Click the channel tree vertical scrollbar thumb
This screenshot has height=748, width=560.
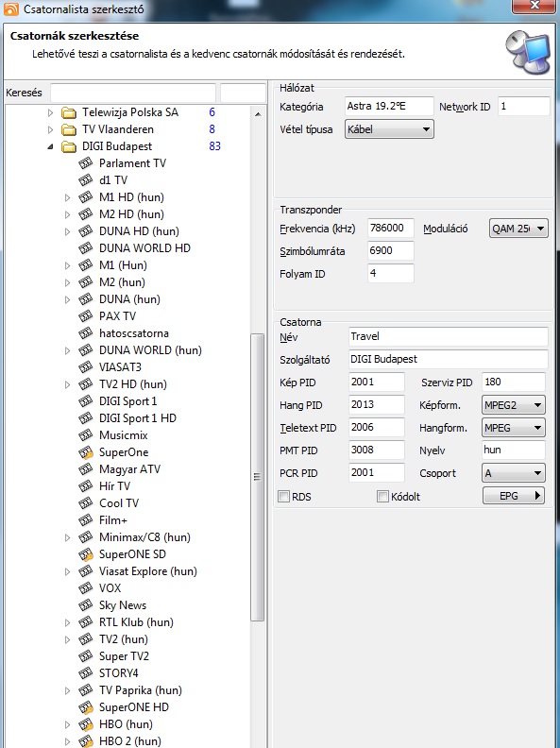click(258, 477)
